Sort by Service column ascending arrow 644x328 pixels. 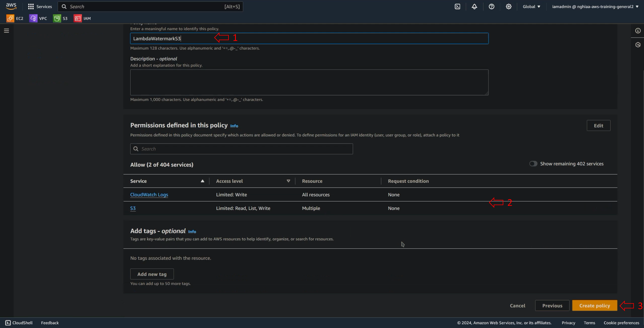tap(202, 181)
